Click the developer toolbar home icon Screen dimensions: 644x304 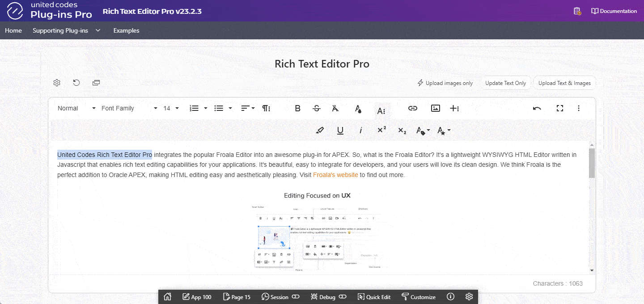[x=168, y=297]
